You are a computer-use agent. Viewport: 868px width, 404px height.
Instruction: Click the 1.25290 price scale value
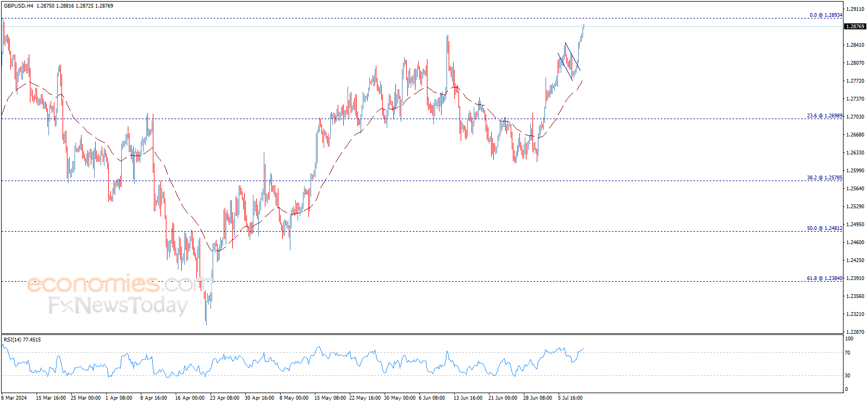click(856, 207)
